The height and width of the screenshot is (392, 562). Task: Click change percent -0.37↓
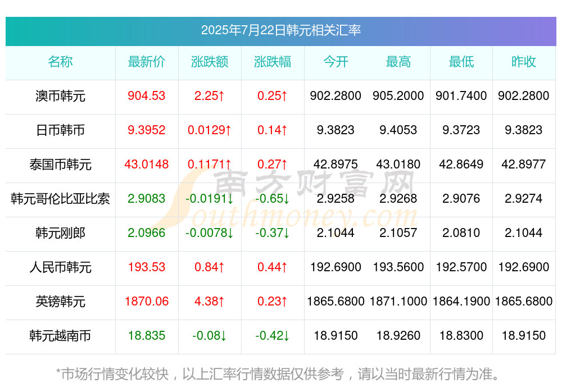pyautogui.click(x=273, y=233)
